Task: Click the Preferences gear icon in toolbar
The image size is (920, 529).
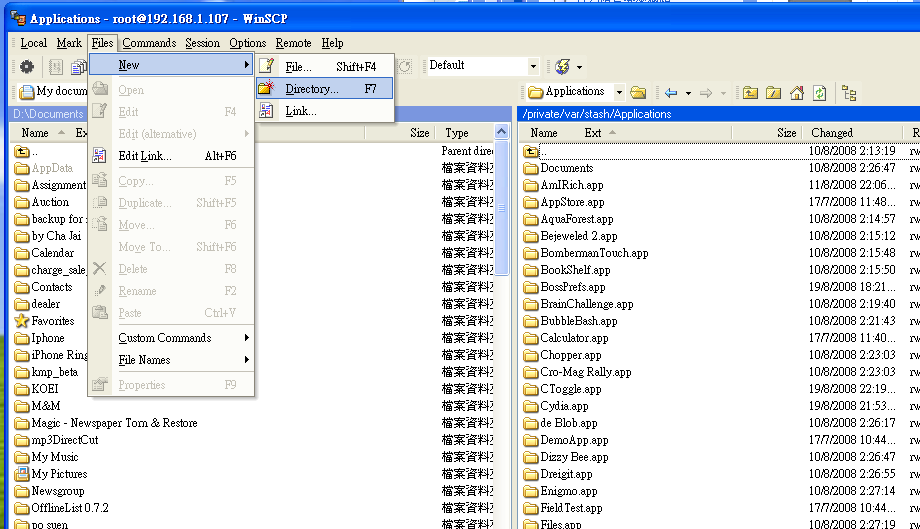Action: [x=27, y=67]
